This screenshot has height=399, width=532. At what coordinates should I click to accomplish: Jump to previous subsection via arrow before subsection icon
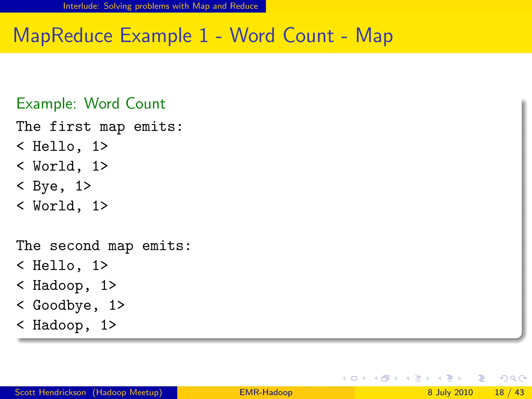click(x=408, y=378)
